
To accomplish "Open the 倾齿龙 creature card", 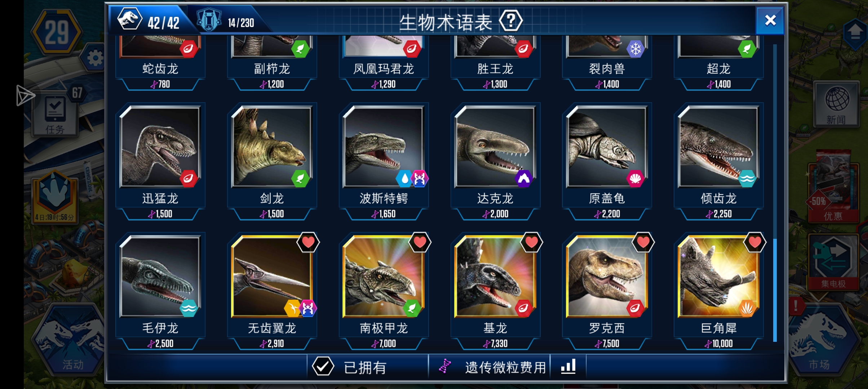I will [x=719, y=161].
